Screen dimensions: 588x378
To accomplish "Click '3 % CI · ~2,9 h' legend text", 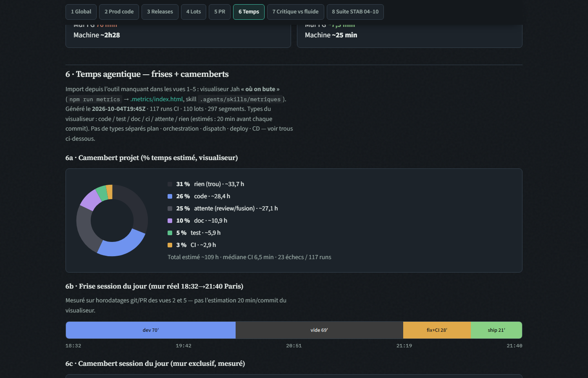I will coord(196,245).
